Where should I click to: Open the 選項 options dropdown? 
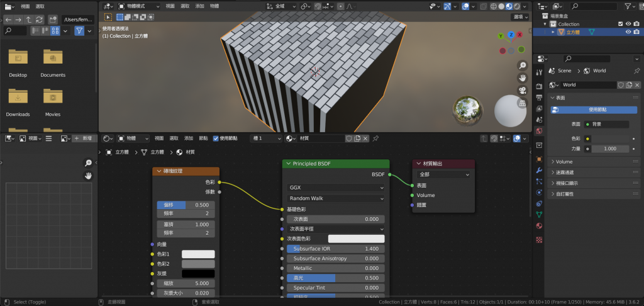[x=520, y=17]
